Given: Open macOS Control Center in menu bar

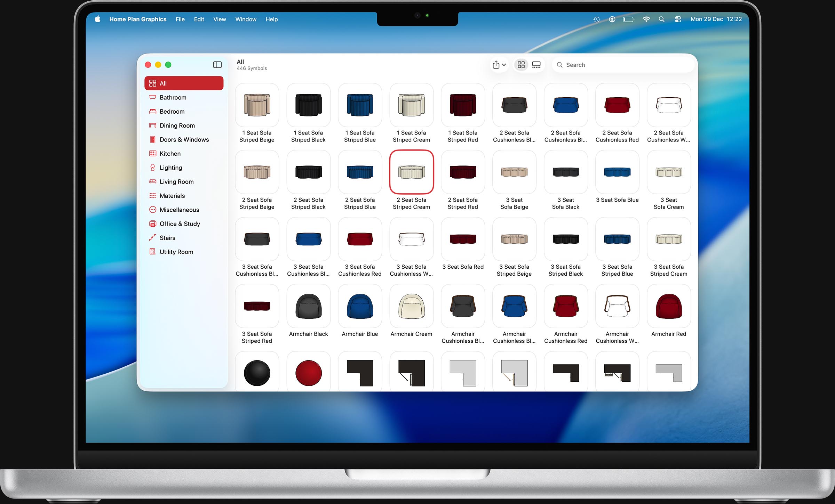Looking at the screenshot, I should [678, 19].
